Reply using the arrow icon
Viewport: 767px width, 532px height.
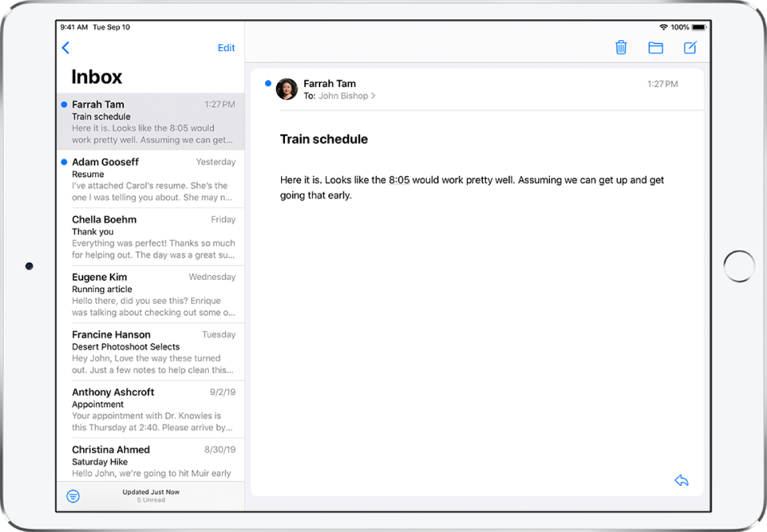pyautogui.click(x=681, y=480)
